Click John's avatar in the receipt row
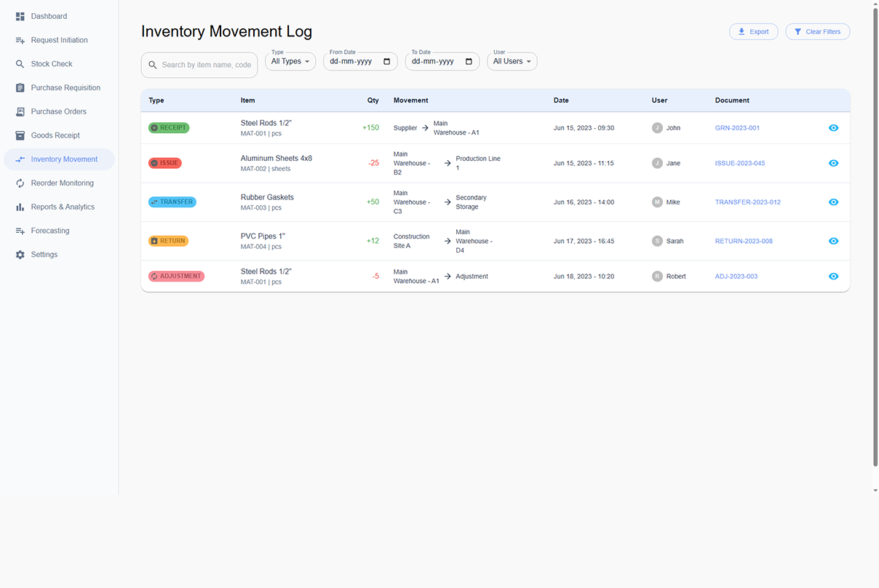 (657, 127)
